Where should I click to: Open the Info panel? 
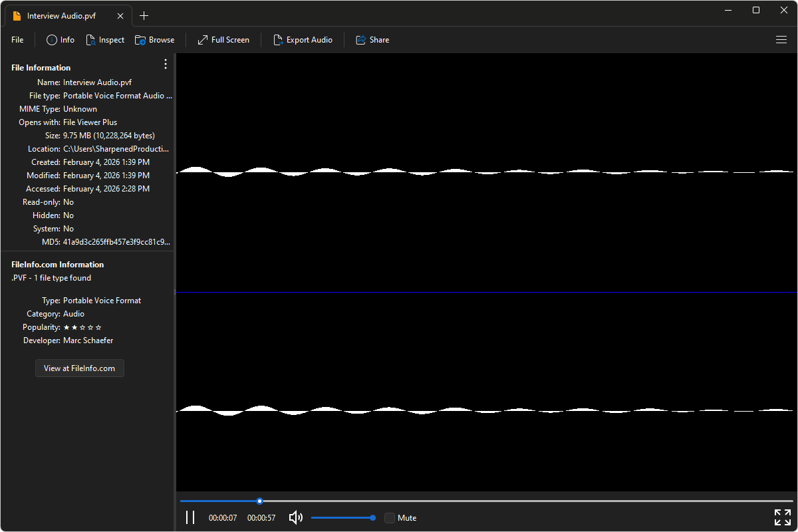[x=60, y=40]
